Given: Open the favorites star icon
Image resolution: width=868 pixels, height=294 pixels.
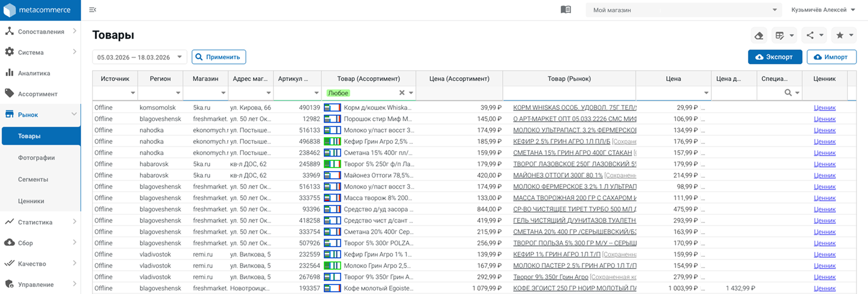Looking at the screenshot, I should point(840,35).
